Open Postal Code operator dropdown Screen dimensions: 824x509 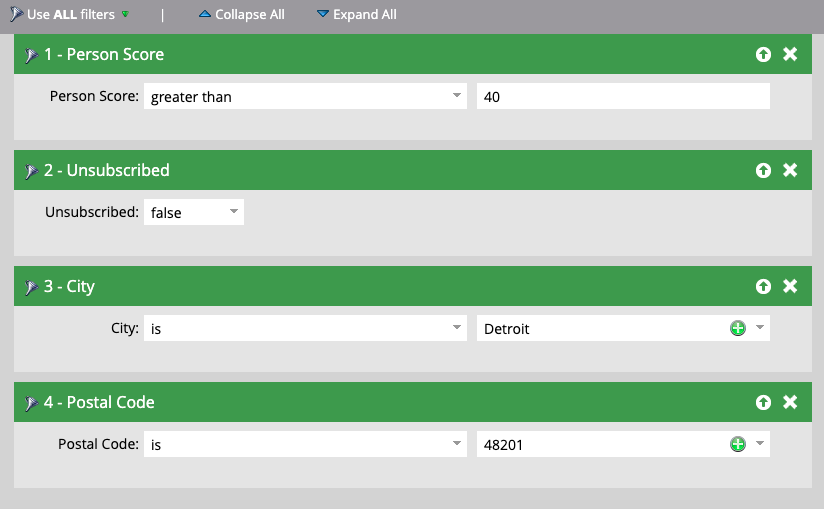[305, 444]
